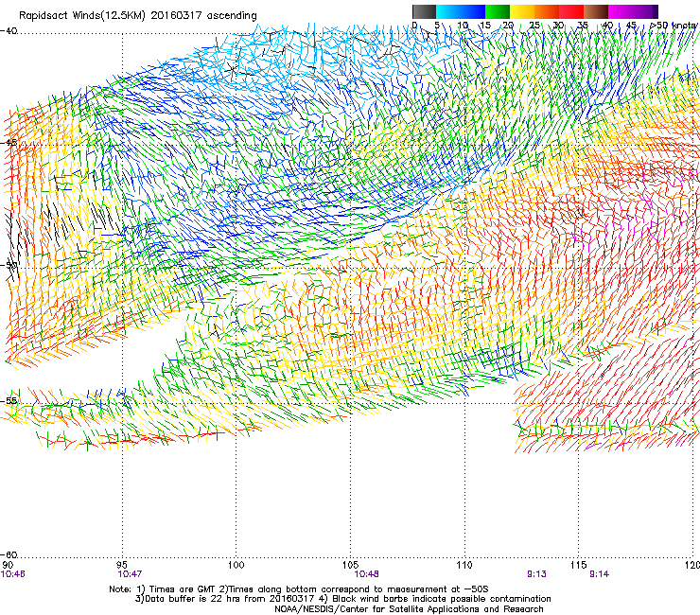Click the '110' longitude axis label
Screen dimensions: 700x615
[x=464, y=565]
